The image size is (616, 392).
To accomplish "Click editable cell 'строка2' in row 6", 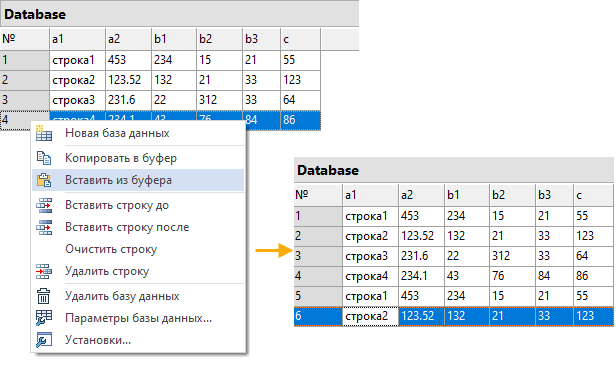I will pos(370,316).
